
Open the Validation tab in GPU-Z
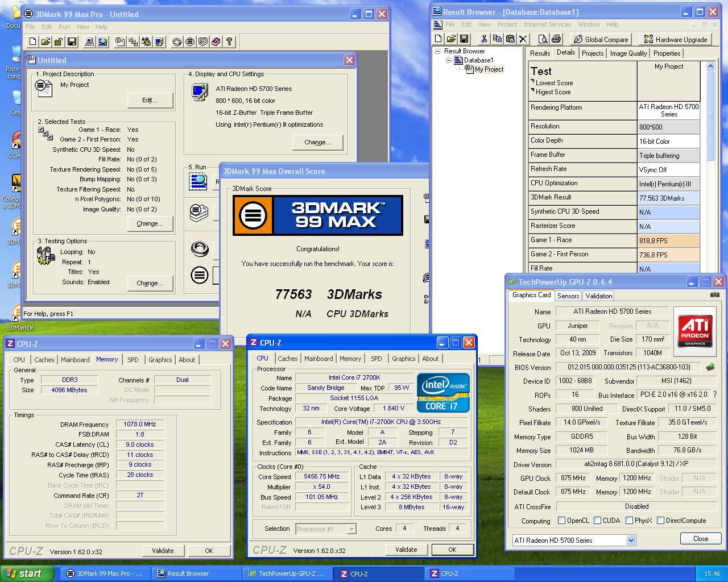point(599,296)
